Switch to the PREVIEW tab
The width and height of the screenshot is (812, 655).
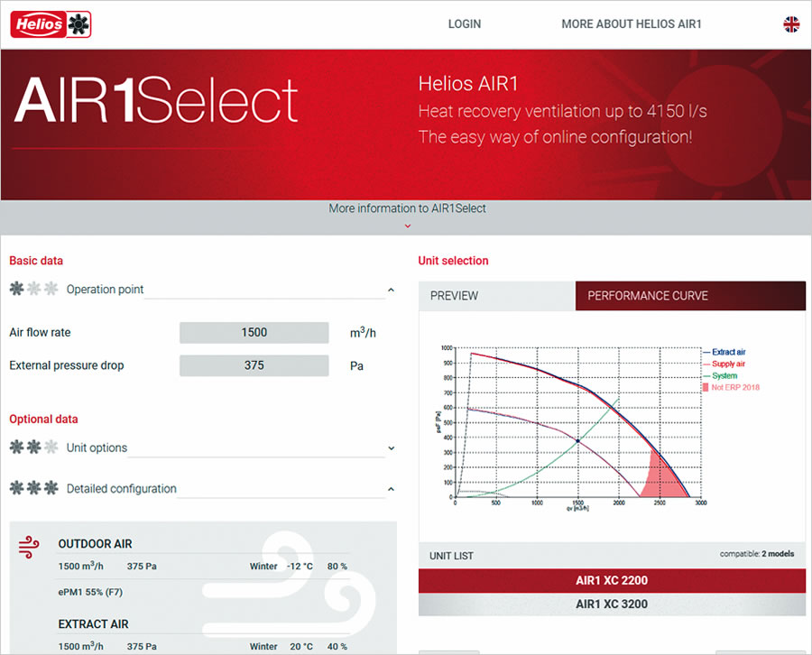(496, 296)
